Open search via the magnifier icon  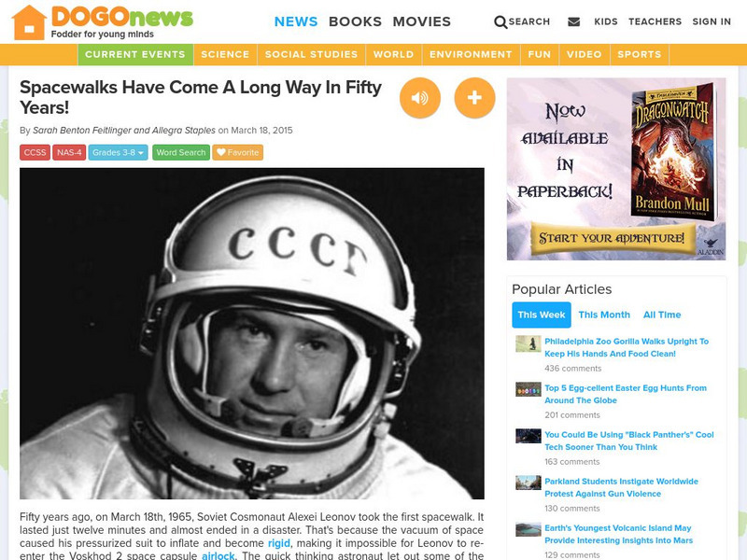coord(500,21)
